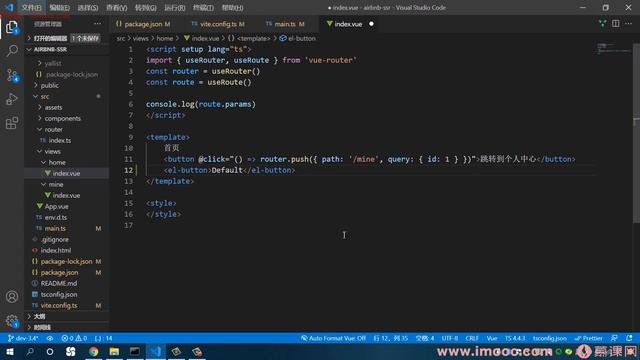The image size is (640, 360).
Task: Click the eye watch icon in status bar
Action: (50, 338)
